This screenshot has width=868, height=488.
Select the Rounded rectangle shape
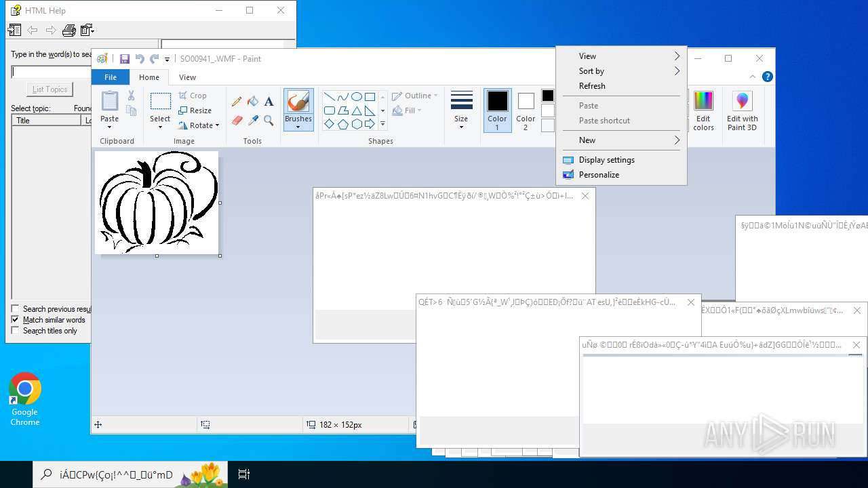pyautogui.click(x=329, y=110)
